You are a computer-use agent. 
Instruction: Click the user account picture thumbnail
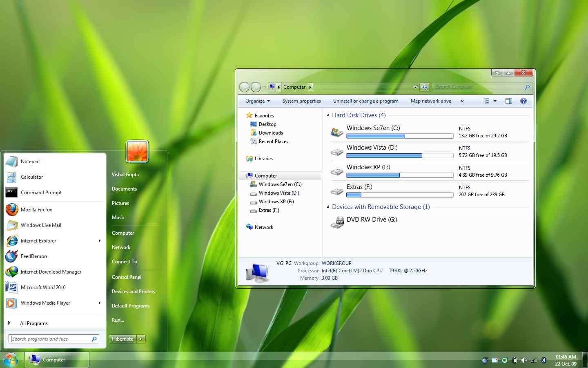(x=137, y=151)
